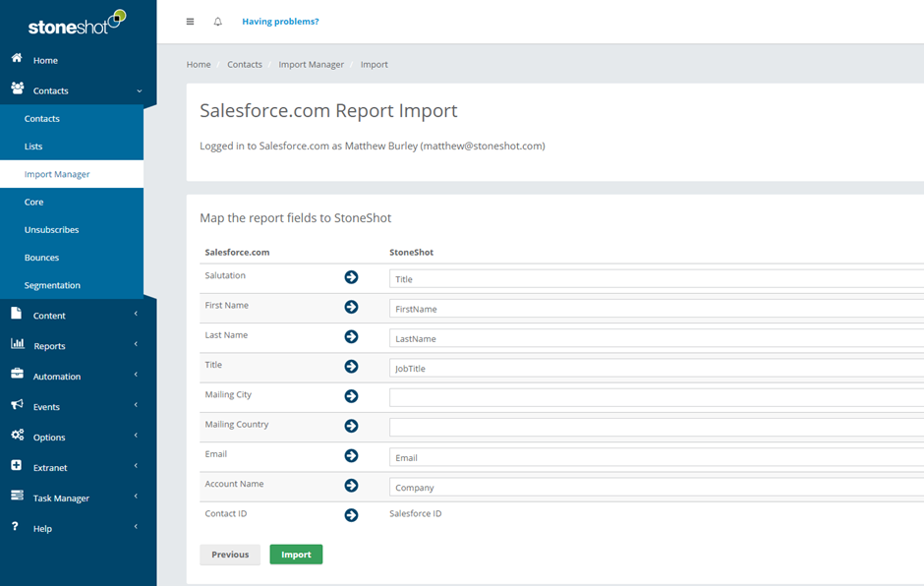
Task: Select Import Manager in sidebar
Action: [x=72, y=174]
